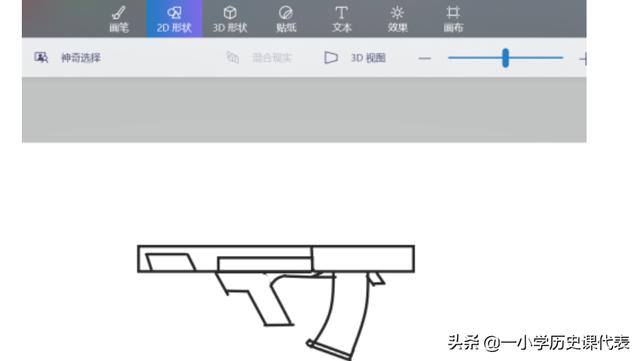640x361 pixels.
Task: Open the 2D shapes (2D 形状) tab
Action: [x=174, y=19]
